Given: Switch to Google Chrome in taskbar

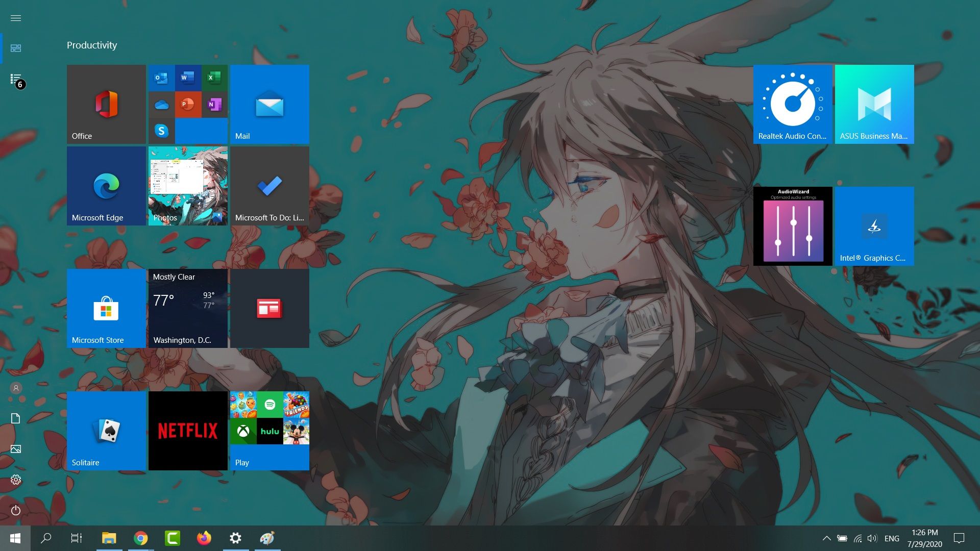Looking at the screenshot, I should (x=141, y=538).
